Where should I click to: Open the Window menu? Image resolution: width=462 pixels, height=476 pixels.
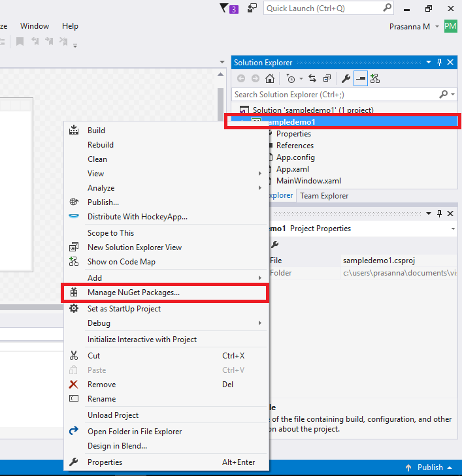[x=35, y=26]
